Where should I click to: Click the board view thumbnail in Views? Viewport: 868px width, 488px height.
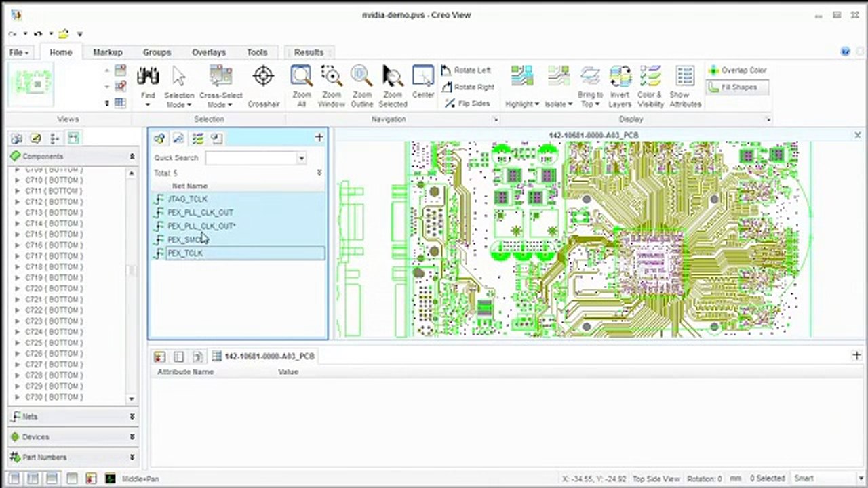point(32,85)
